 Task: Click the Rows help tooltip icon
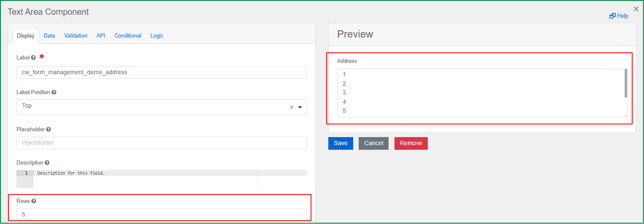tap(34, 202)
